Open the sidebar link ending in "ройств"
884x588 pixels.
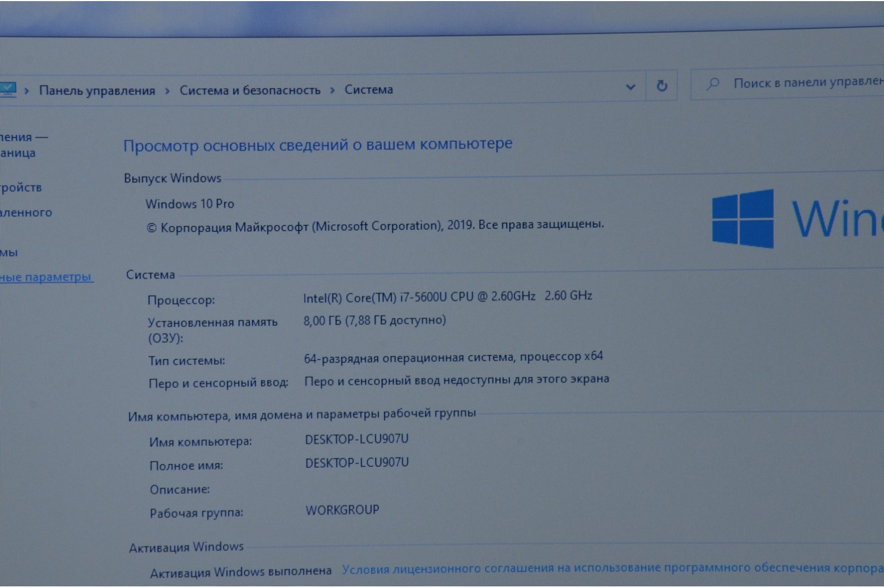(x=21, y=187)
